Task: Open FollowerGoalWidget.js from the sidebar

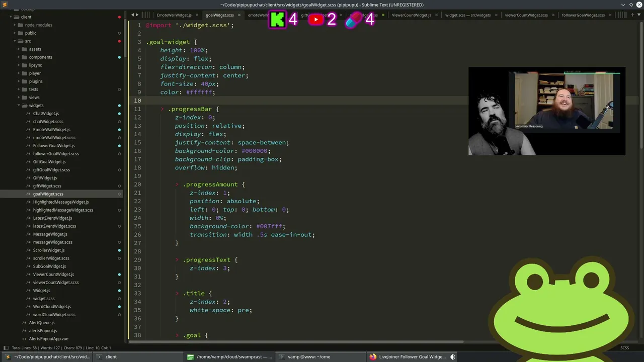Action: click(x=54, y=146)
